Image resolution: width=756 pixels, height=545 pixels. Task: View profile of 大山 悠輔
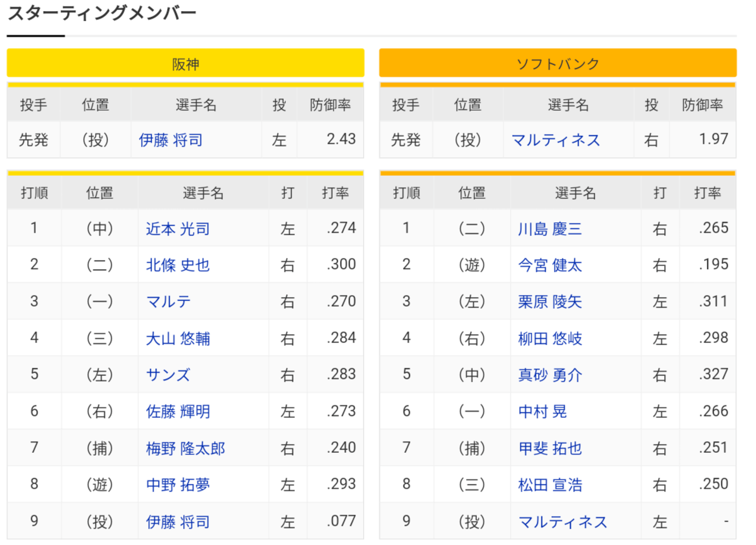point(178,338)
